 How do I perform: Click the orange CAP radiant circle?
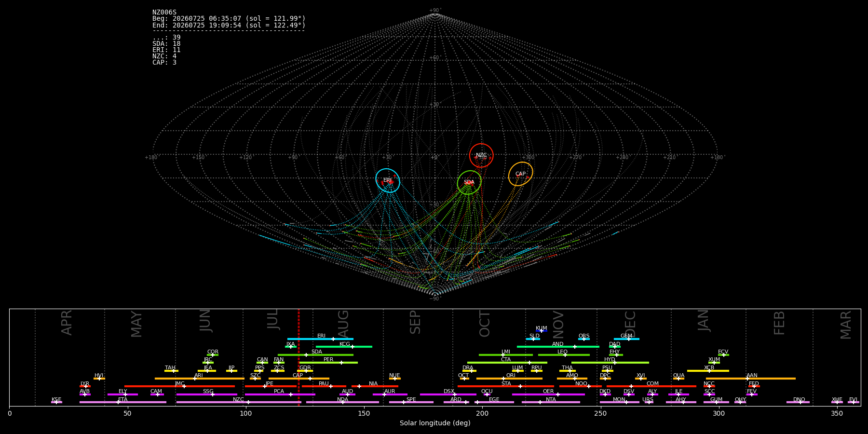coord(521,174)
